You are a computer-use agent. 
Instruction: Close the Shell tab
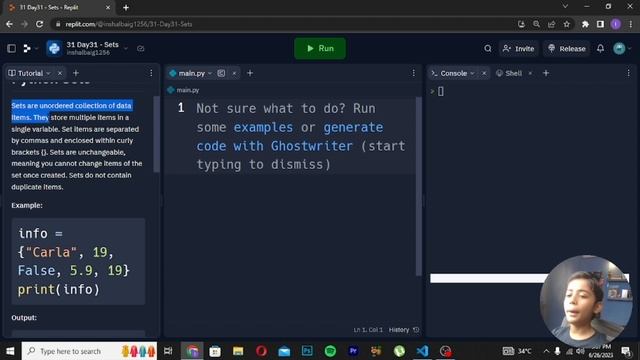[x=530, y=73]
